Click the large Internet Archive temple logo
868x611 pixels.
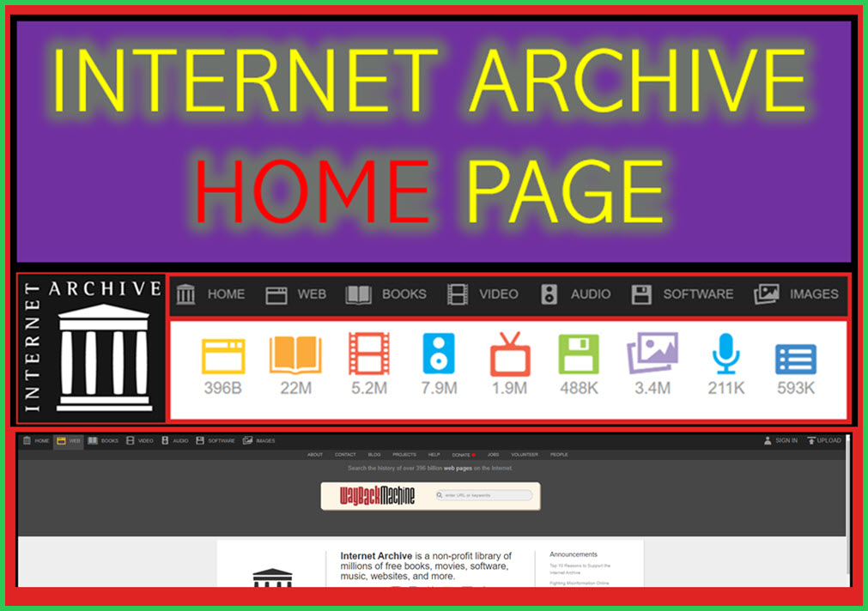(x=104, y=358)
